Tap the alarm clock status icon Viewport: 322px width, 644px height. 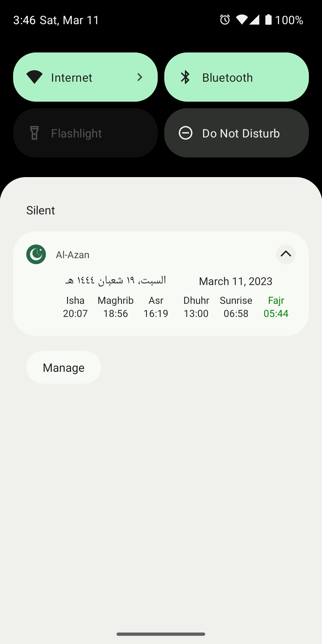225,20
